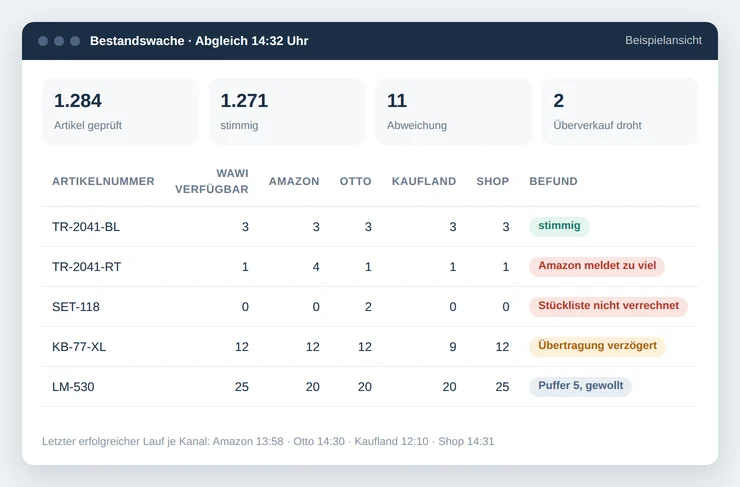This screenshot has width=740, height=487.
Task: Click the 1.284 Artikel geprüft card
Action: [x=120, y=112]
